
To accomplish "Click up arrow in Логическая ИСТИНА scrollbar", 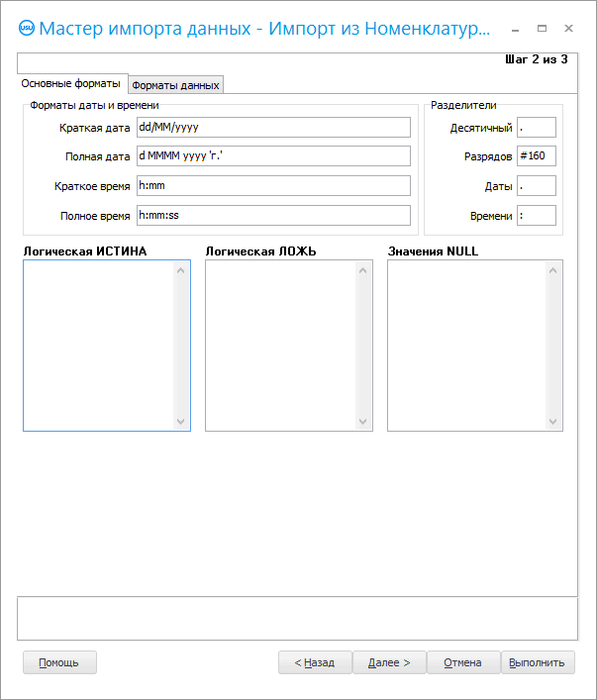I will tap(181, 270).
